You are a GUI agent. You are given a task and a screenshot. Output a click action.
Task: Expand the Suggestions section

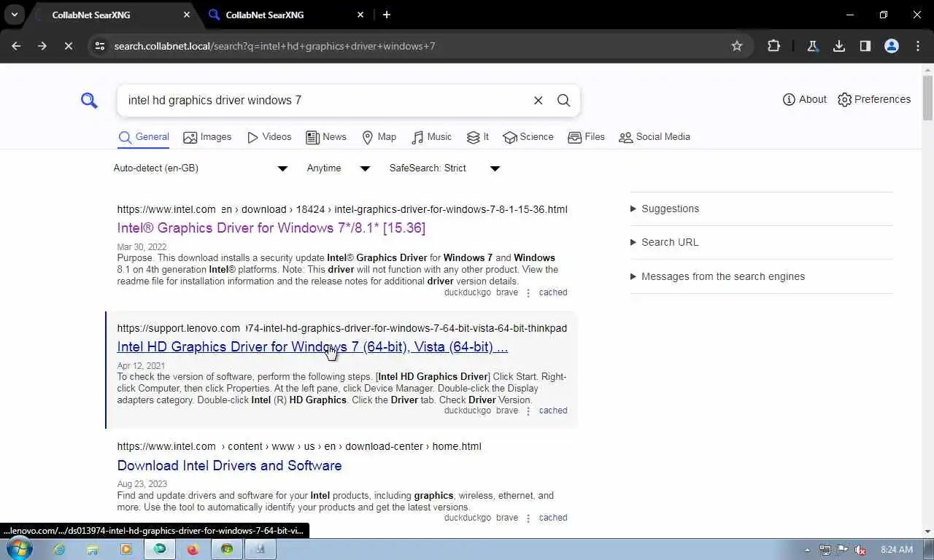click(665, 209)
